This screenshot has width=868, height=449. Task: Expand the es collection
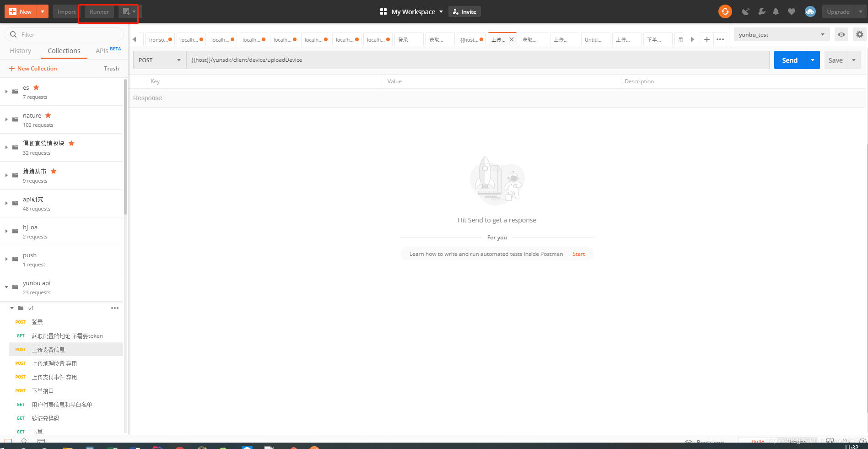click(x=6, y=92)
